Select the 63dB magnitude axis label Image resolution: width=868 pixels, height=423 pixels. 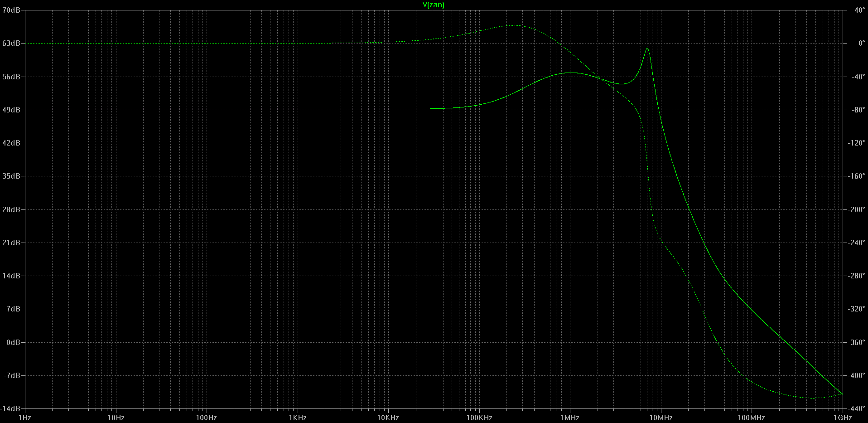coord(11,44)
